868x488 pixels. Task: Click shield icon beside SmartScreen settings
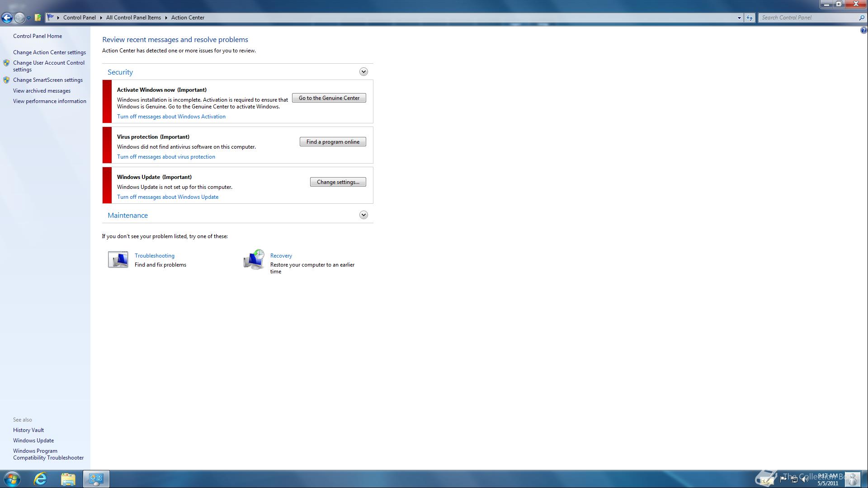coord(6,80)
